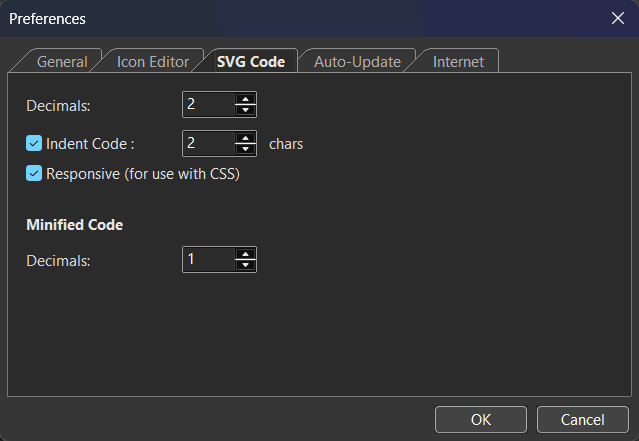This screenshot has width=639, height=441.
Task: Increase SVG Code Decimals with up arrow
Action: pos(245,98)
